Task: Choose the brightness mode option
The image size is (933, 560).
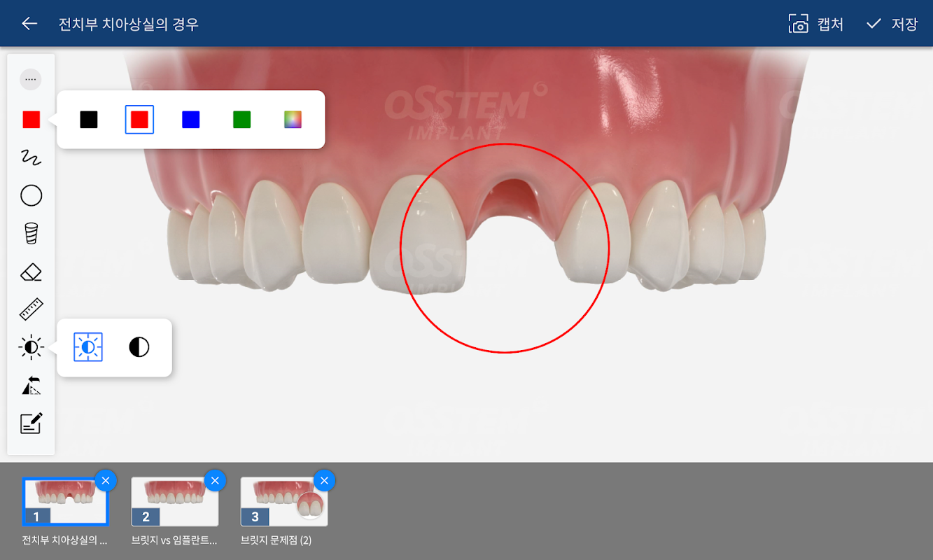Action: (88, 347)
